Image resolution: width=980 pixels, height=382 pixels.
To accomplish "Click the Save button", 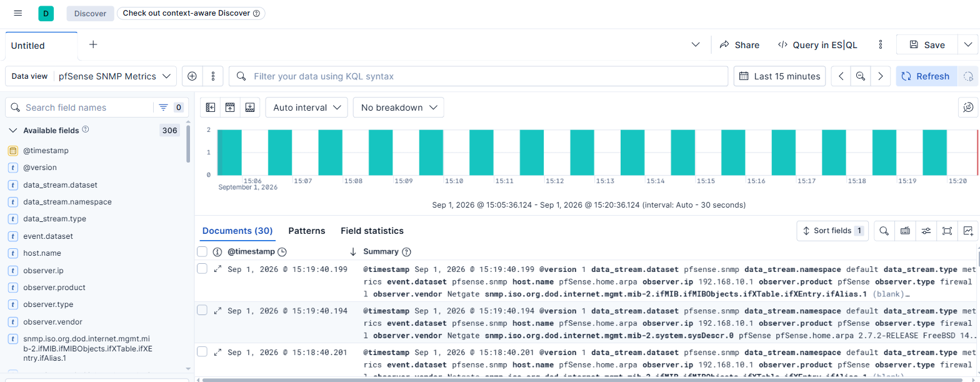I will click(927, 44).
